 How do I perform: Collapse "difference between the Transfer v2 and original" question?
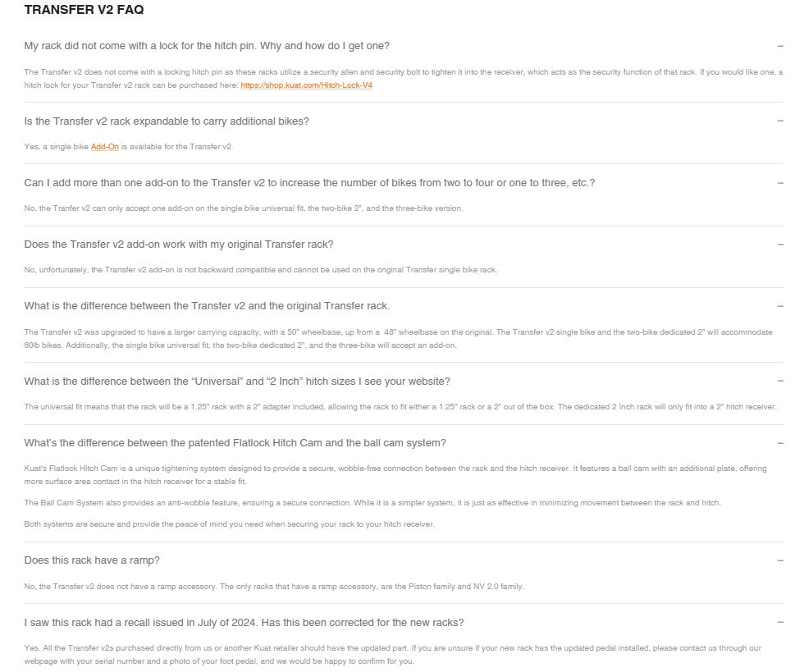[x=207, y=306]
